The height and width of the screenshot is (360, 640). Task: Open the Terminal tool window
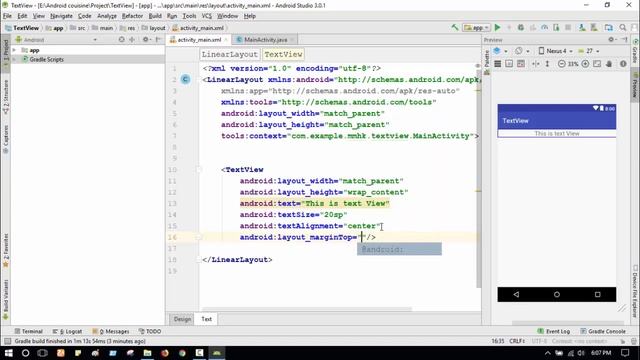pyautogui.click(x=29, y=331)
